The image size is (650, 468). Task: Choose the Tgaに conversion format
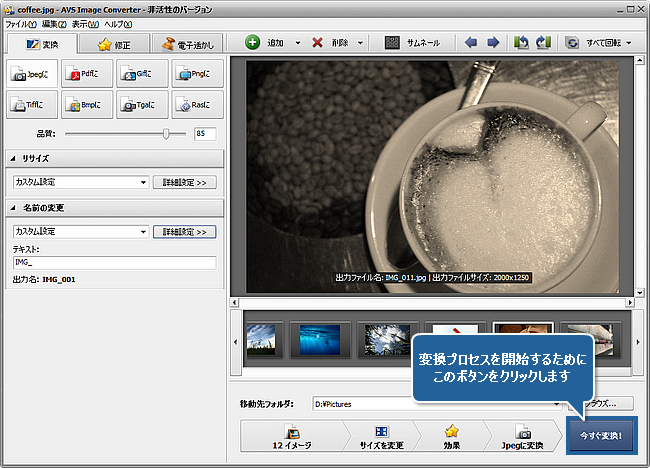pos(142,105)
